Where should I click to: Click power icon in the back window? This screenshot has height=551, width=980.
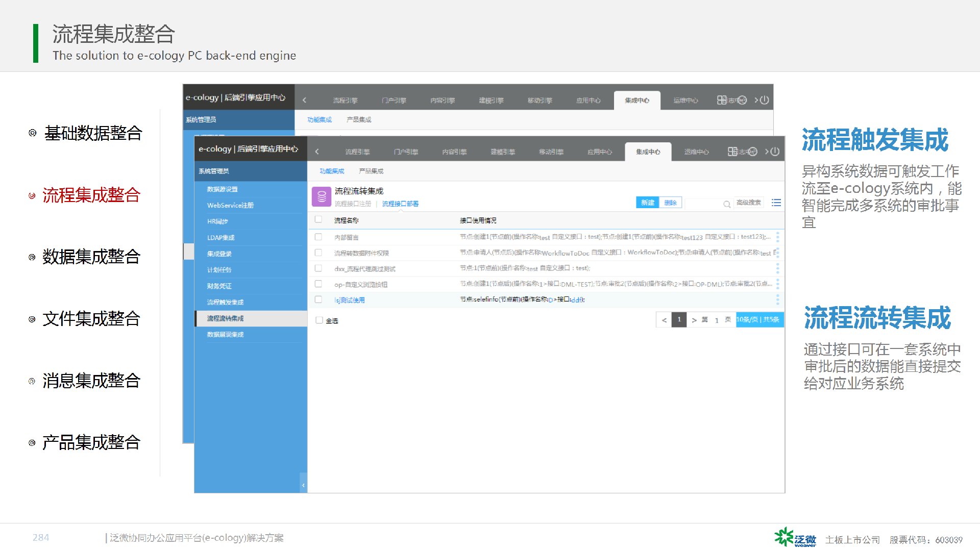[765, 100]
